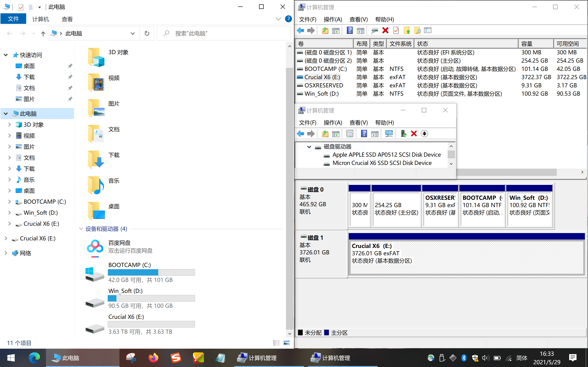This screenshot has height=367, width=588.
Task: Click the red X delete icon in disk management toolbar
Action: [x=385, y=31]
